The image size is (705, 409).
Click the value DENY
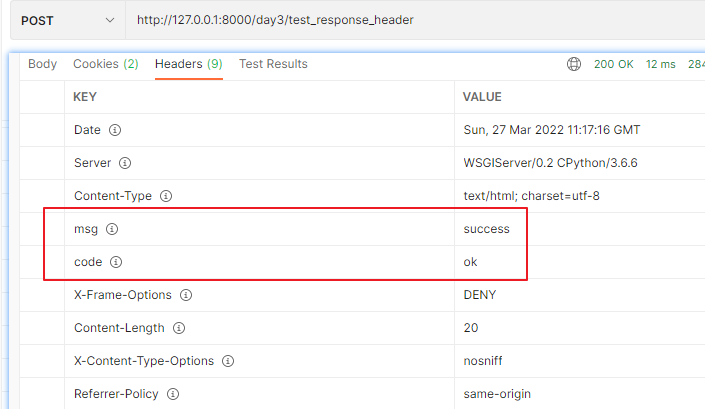pyautogui.click(x=480, y=295)
